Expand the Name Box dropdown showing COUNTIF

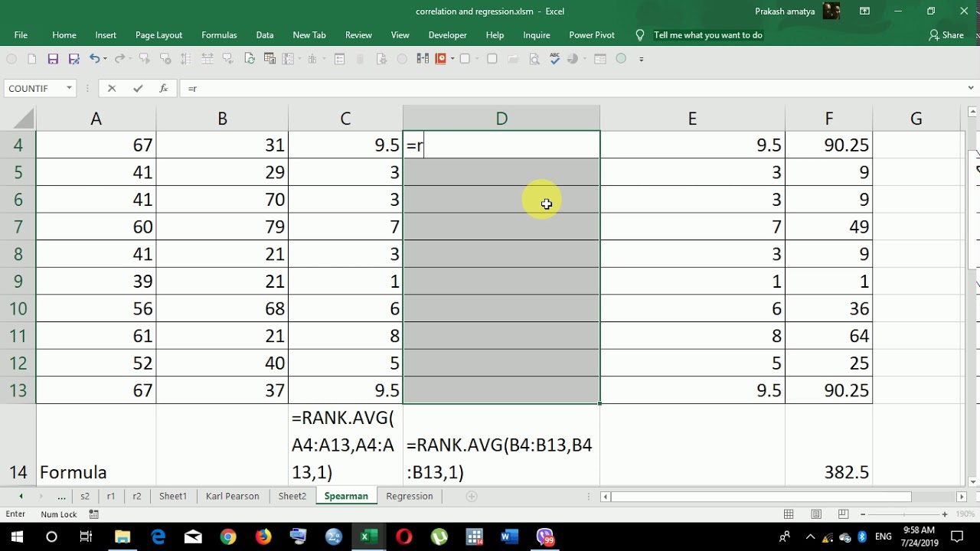[69, 89]
